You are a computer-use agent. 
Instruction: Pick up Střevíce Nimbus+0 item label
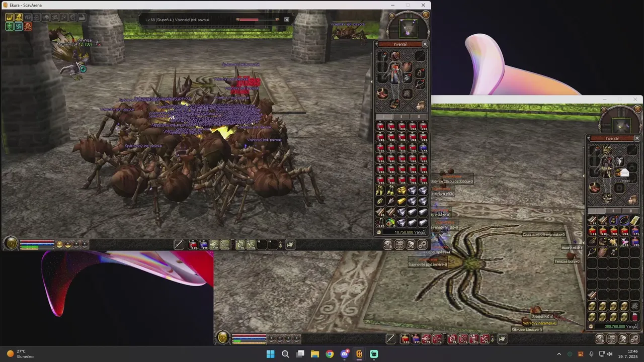pos(527,330)
